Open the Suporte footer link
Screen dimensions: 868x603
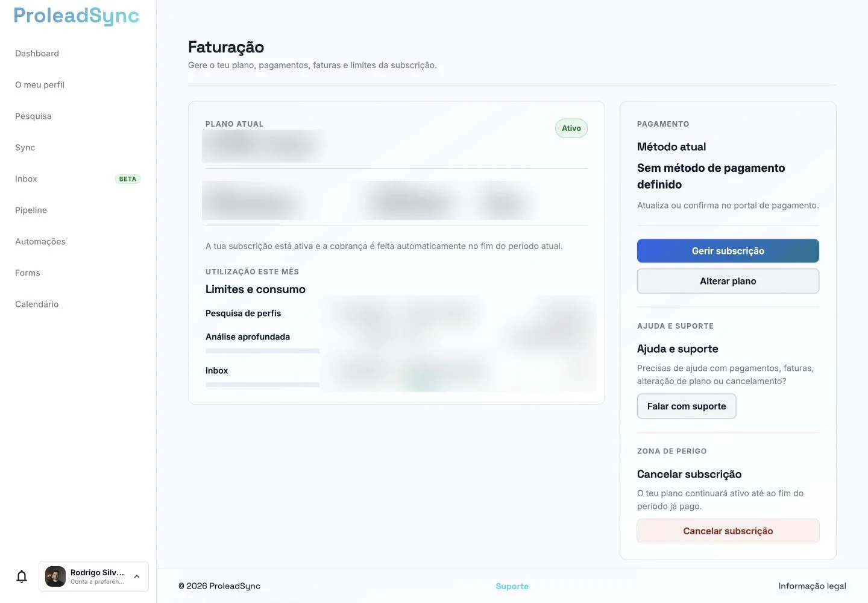[512, 586]
